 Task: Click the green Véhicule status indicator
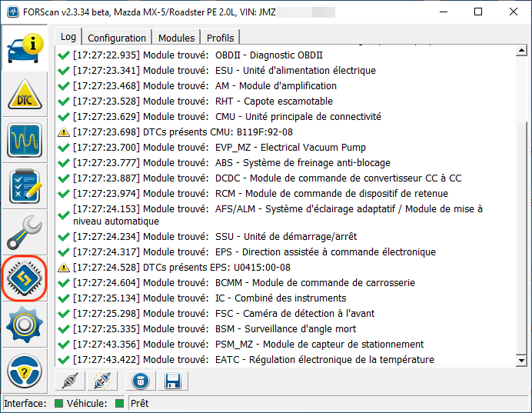pos(119,404)
